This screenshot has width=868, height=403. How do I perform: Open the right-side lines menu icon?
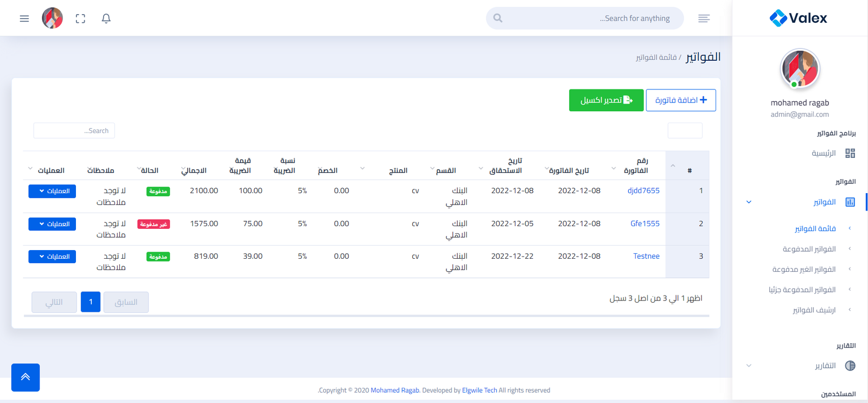[x=704, y=18]
